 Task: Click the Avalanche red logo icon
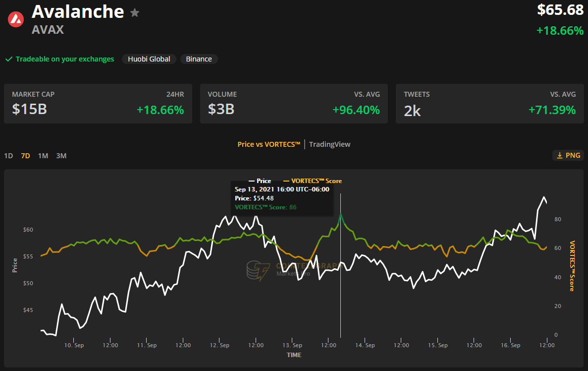point(16,19)
